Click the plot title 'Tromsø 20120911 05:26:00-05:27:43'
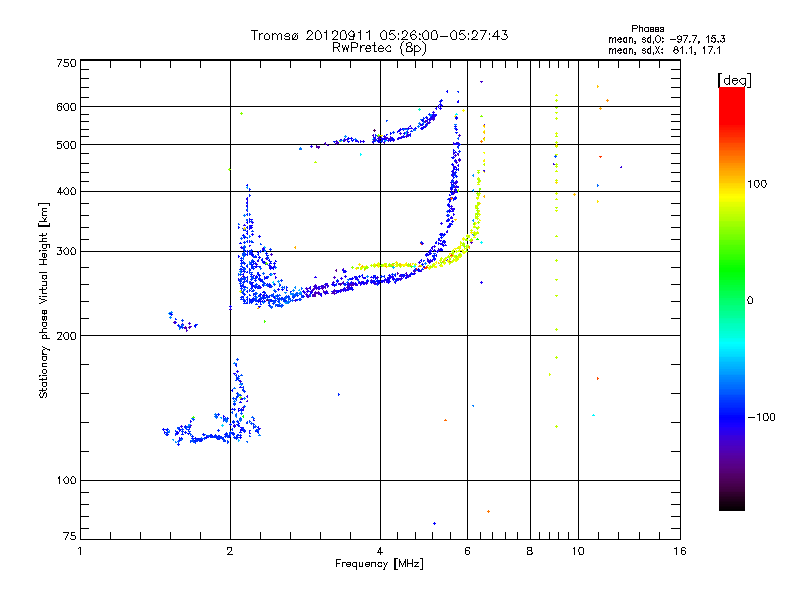The image size is (800, 600). pos(379,35)
